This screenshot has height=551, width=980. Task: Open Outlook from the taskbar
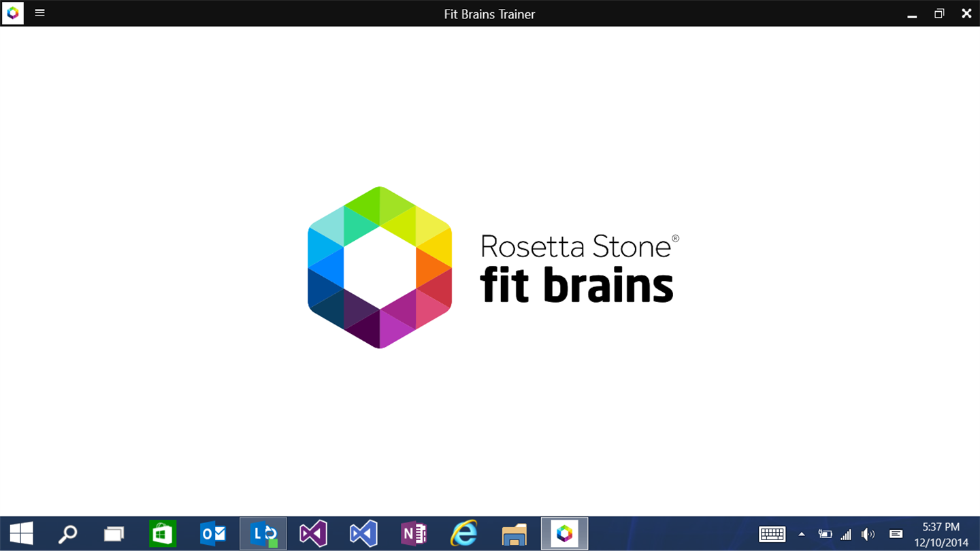[213, 534]
